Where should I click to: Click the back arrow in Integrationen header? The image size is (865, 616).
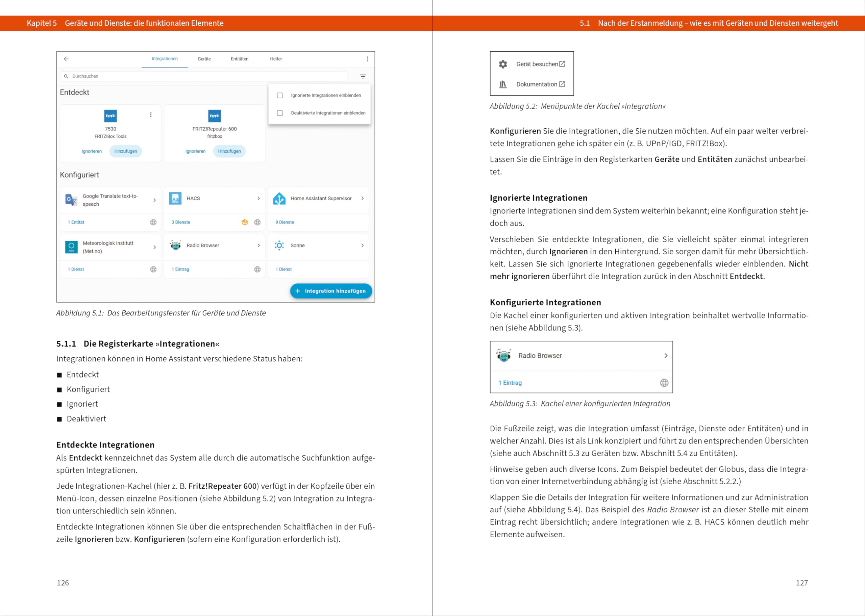click(66, 59)
